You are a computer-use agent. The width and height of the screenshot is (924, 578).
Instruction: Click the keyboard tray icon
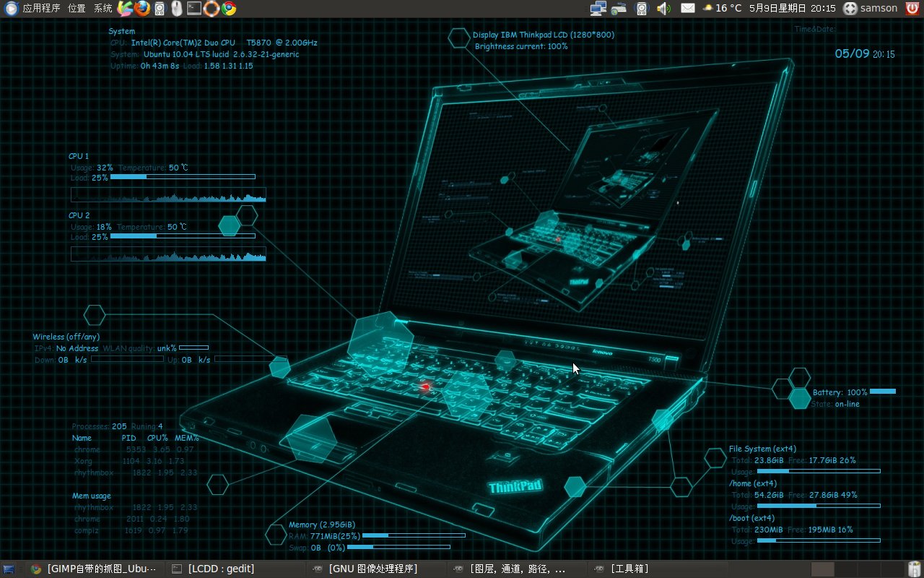[619, 9]
